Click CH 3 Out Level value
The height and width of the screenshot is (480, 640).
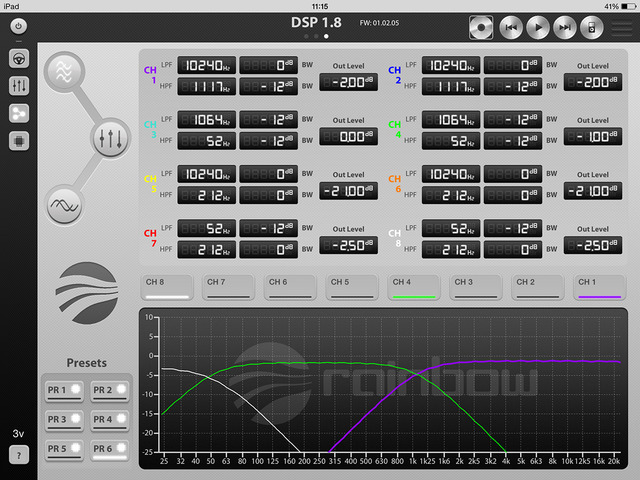(350, 136)
